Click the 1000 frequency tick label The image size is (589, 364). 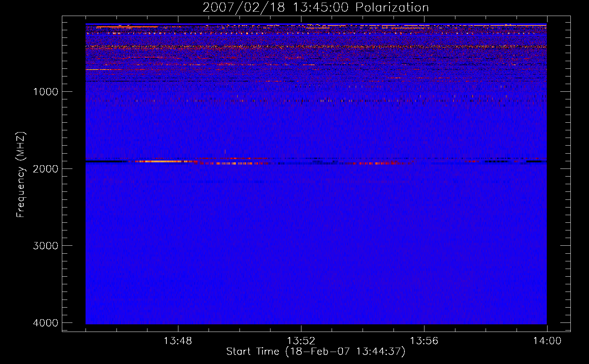[x=46, y=92]
